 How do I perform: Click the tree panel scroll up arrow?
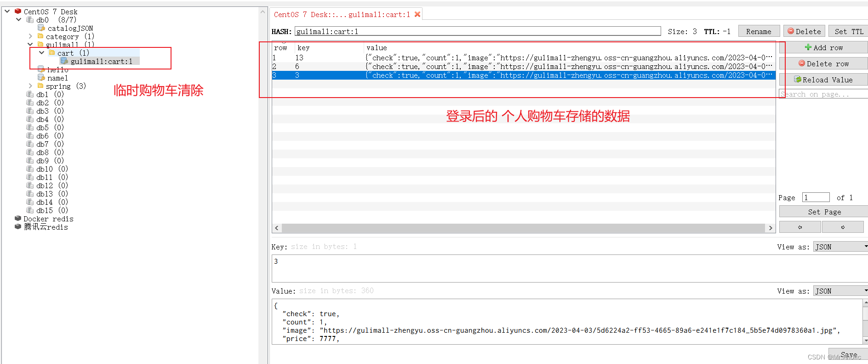pos(263,12)
